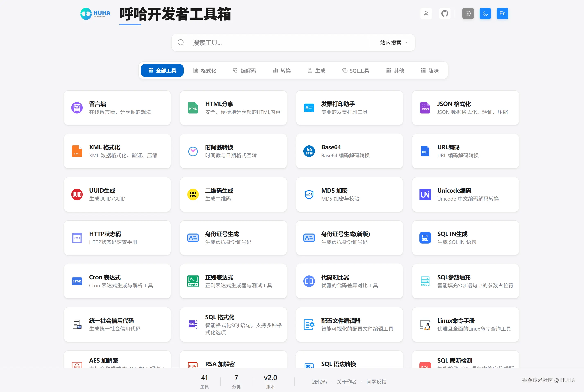
Task: Open the timestamp converter clock icon
Action: (x=193, y=151)
